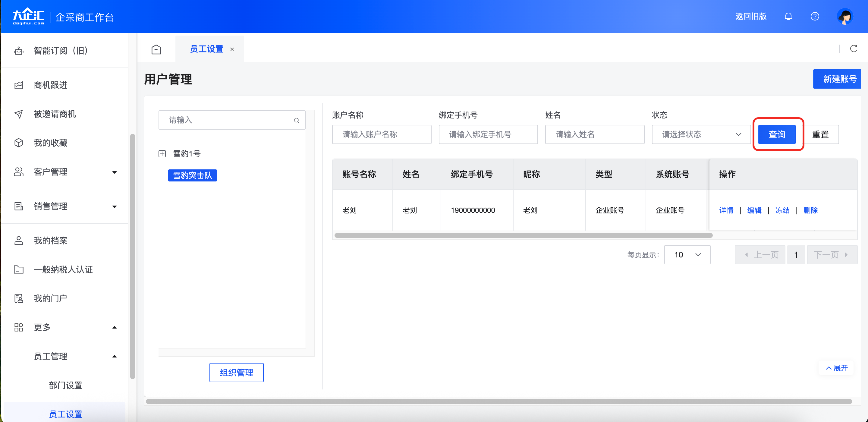Click 删除 for 老刘 row
Screen dimensions: 868x422
[x=810, y=210]
